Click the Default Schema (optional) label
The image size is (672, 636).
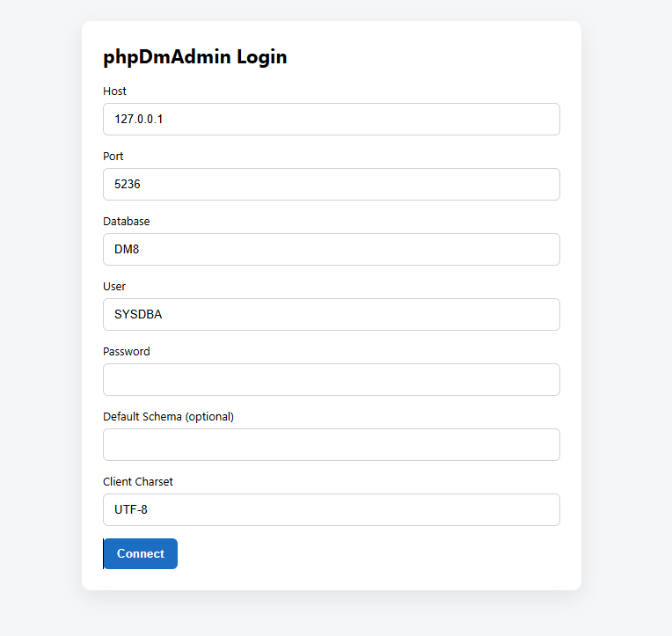(x=168, y=417)
